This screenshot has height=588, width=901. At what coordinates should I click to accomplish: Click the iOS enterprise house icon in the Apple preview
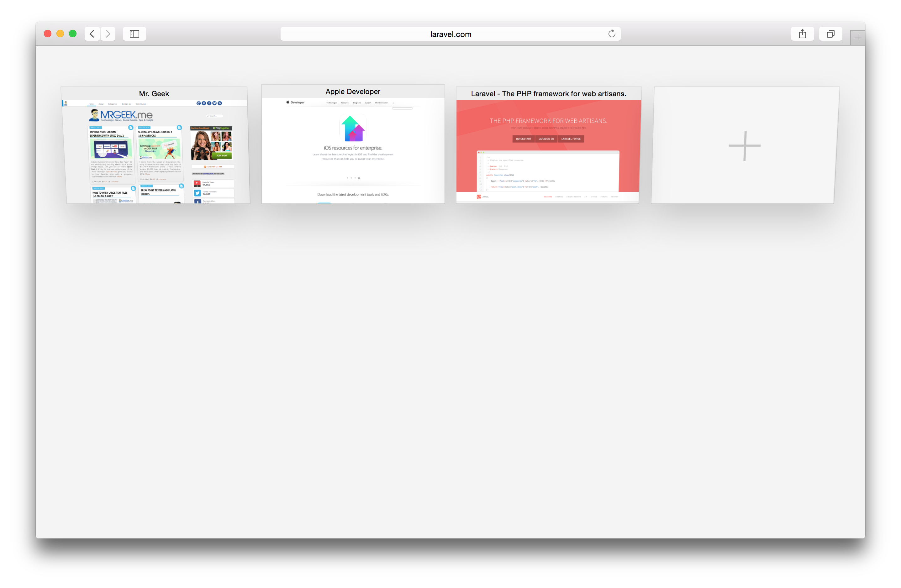tap(353, 128)
